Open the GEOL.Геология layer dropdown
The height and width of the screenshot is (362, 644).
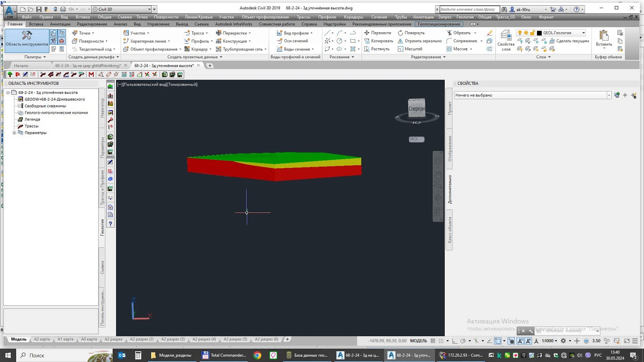coord(583,33)
